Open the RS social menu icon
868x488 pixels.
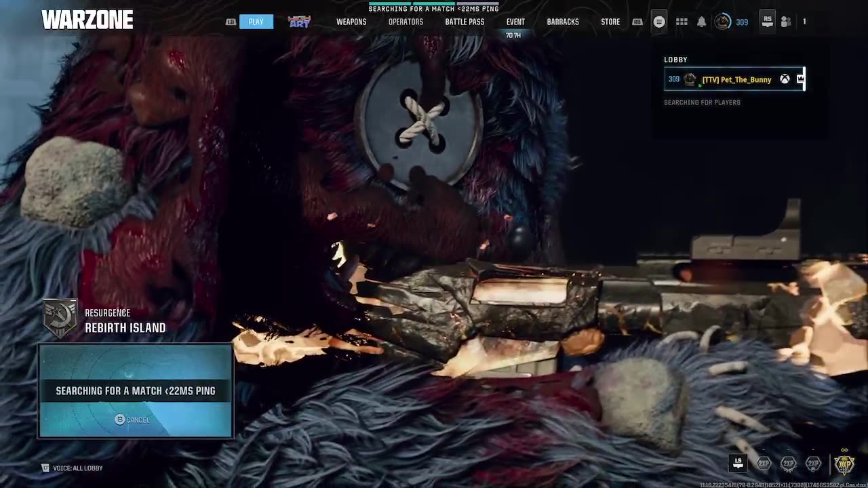click(x=767, y=20)
